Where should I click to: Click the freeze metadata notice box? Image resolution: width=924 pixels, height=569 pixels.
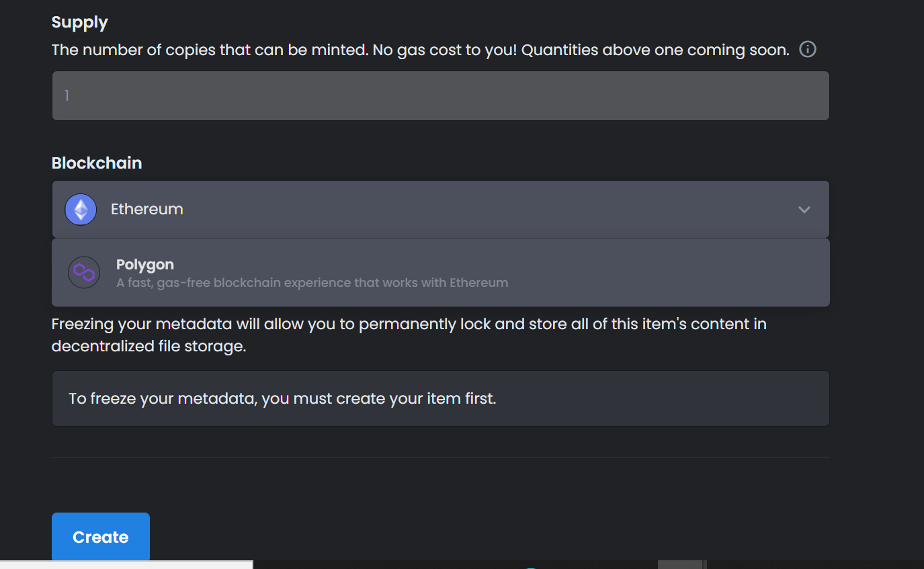[441, 398]
